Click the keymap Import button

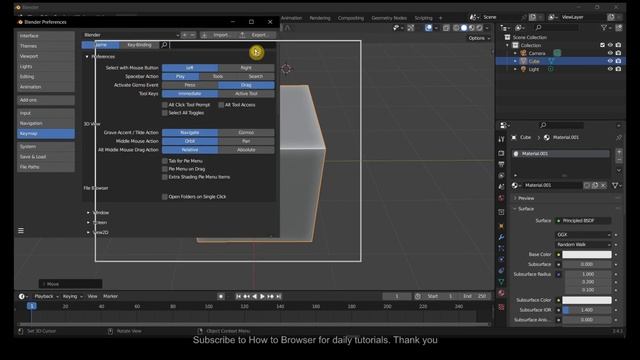216,35
